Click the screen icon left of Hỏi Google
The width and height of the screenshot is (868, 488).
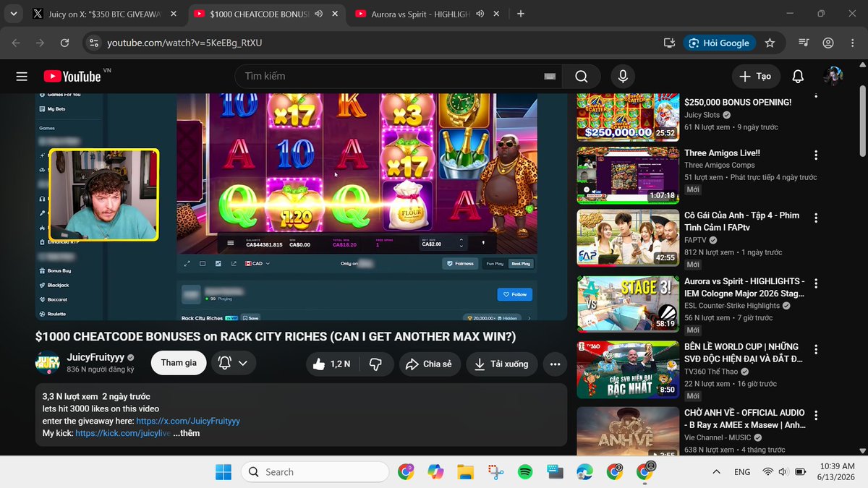(669, 43)
